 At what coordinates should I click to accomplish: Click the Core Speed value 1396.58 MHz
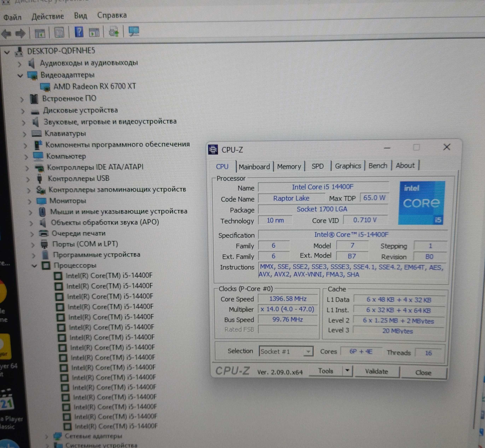[x=288, y=299]
